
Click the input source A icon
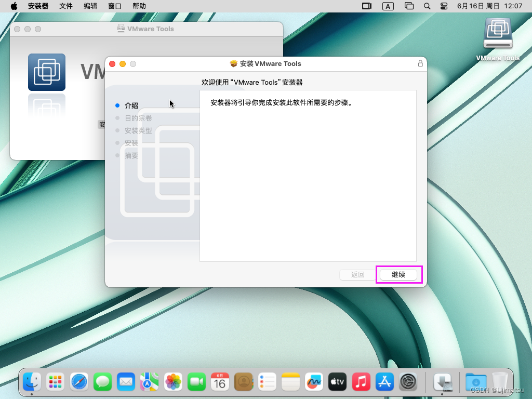[388, 6]
